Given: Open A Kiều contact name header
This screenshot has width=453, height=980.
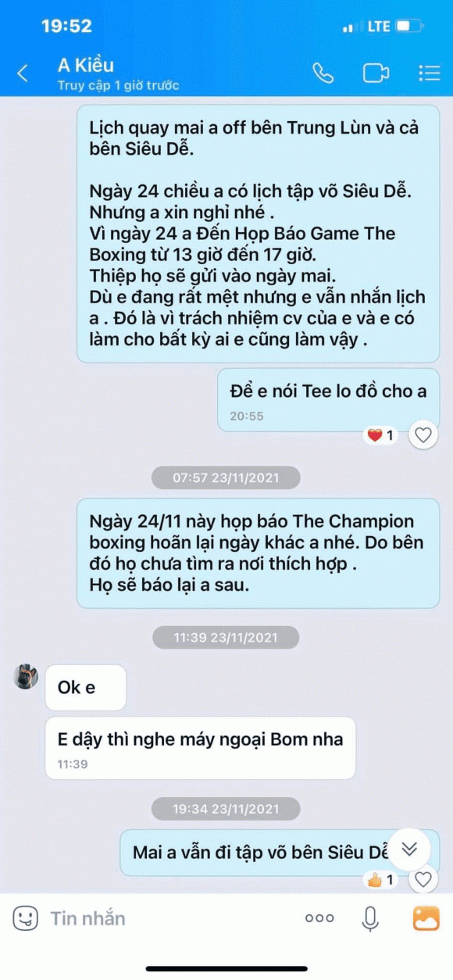Looking at the screenshot, I should [86, 65].
